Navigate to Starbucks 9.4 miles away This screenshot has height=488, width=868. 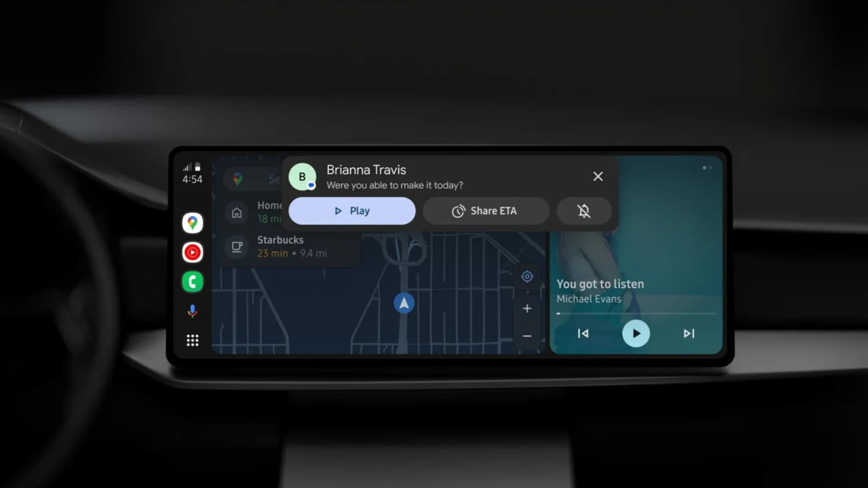tap(292, 245)
